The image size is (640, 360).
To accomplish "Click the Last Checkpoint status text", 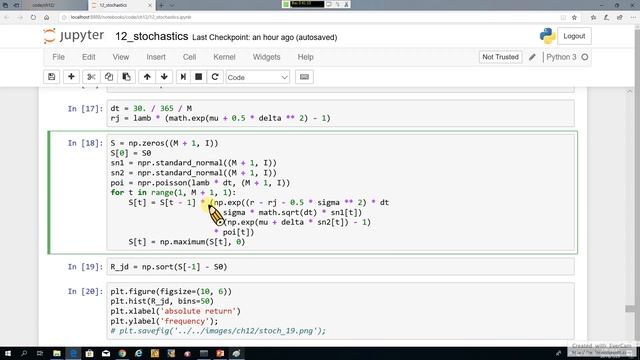I will click(264, 37).
